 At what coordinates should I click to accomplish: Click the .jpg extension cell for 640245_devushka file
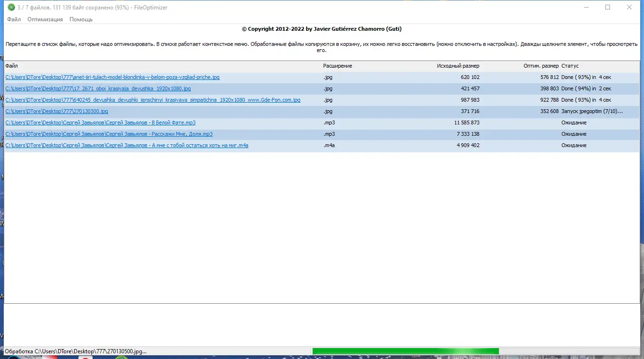[328, 100]
